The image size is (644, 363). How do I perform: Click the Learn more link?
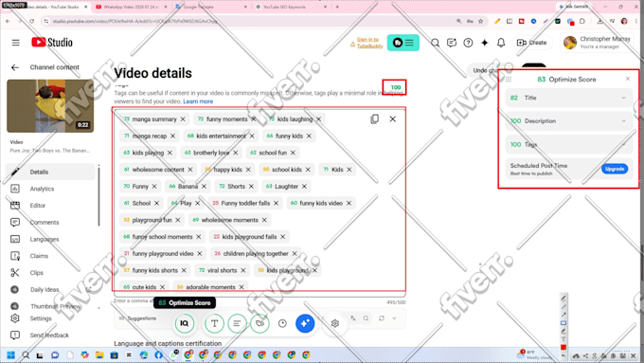click(198, 101)
